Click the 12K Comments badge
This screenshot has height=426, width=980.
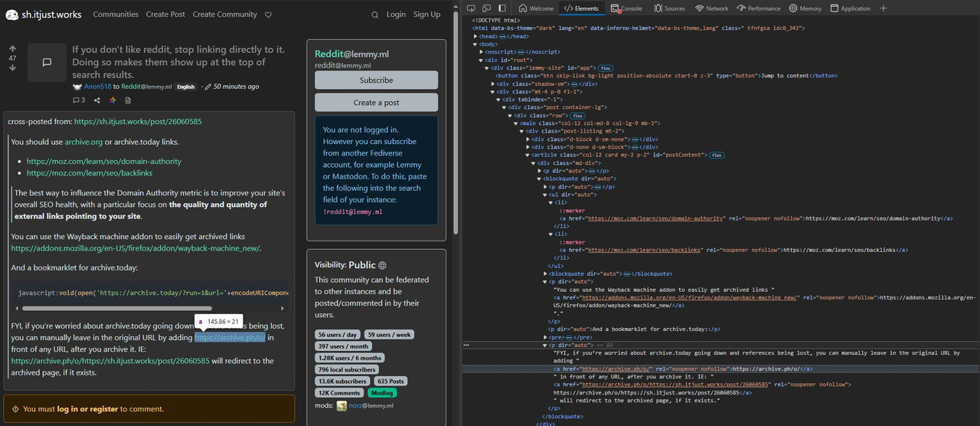339,393
